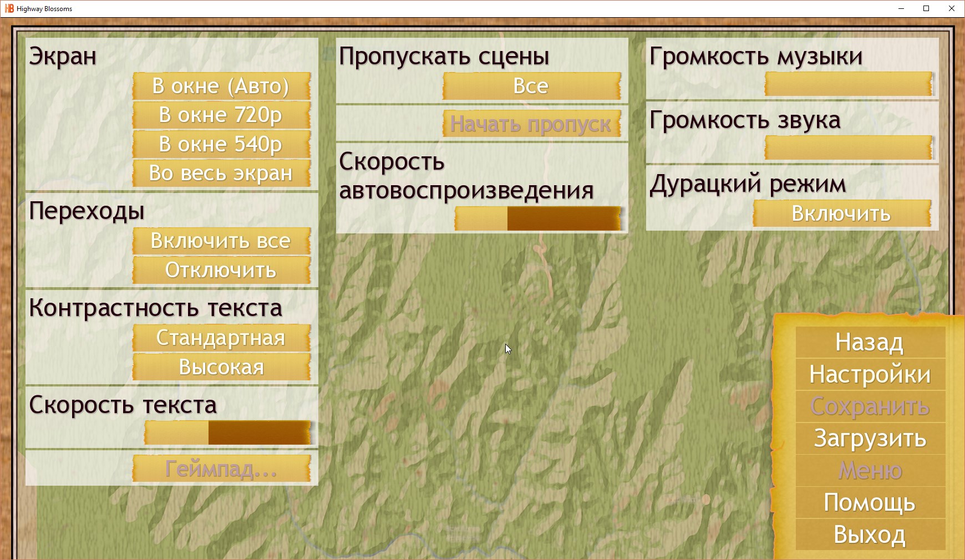Screen dimensions: 965x560
Task: Click the Контрастность текста heading
Action: 156,308
